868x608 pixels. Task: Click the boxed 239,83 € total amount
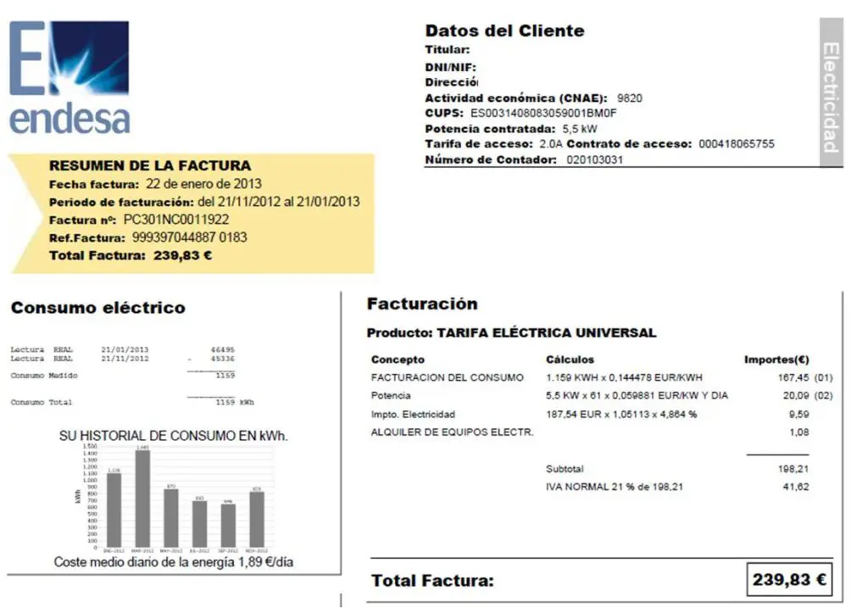pyautogui.click(x=790, y=581)
